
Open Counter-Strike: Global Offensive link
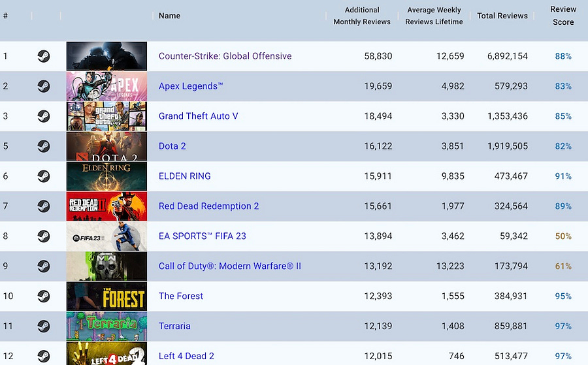point(225,56)
